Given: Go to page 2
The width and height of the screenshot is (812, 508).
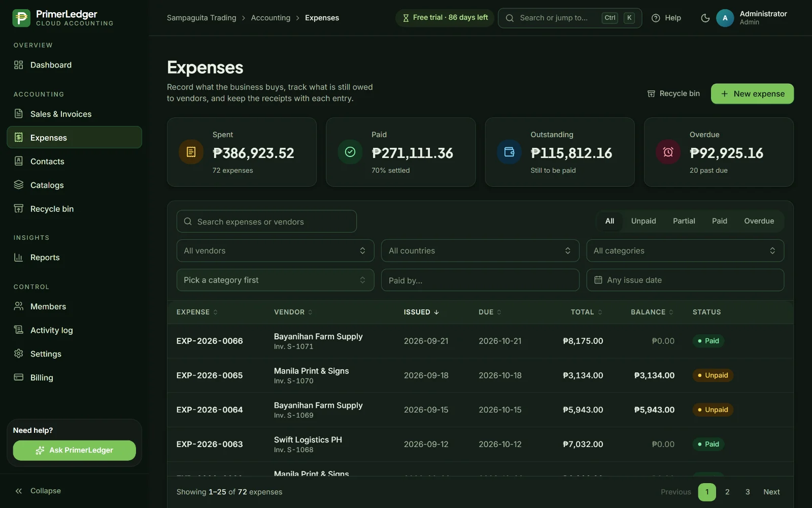Looking at the screenshot, I should [x=727, y=492].
